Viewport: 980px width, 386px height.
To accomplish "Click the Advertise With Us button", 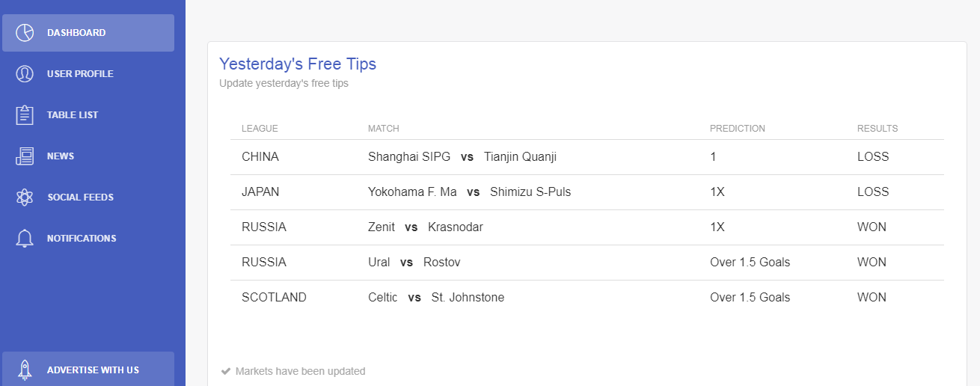I will (93, 370).
